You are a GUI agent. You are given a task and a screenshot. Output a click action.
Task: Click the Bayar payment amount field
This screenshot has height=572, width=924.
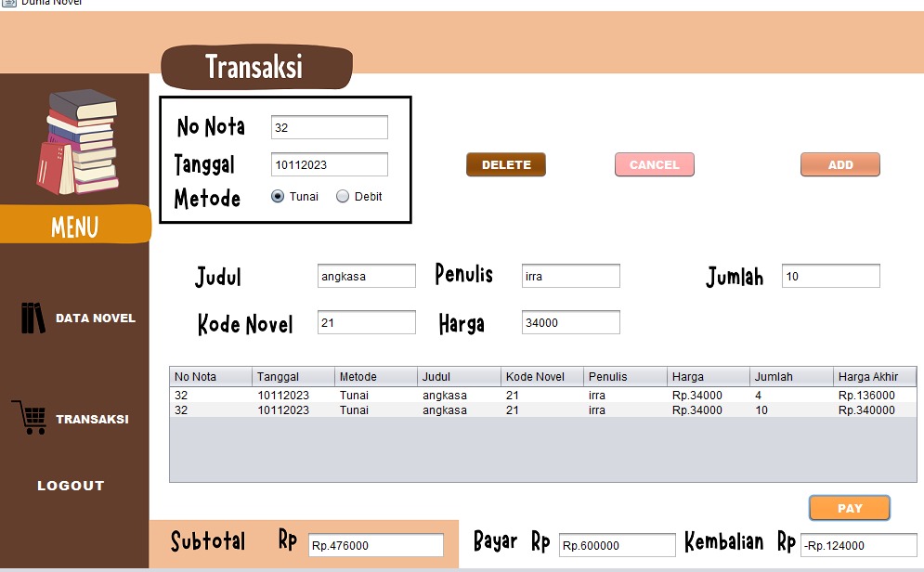pyautogui.click(x=617, y=545)
